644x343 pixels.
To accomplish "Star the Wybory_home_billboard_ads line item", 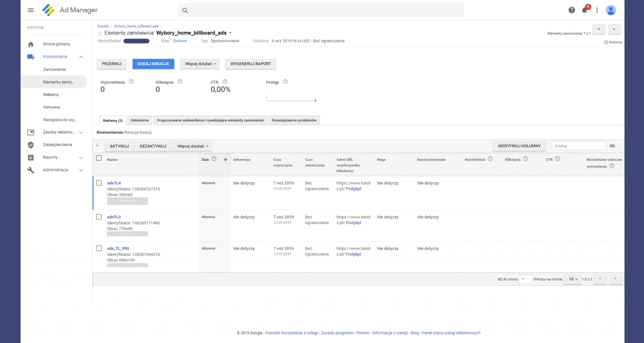I will pos(100,33).
